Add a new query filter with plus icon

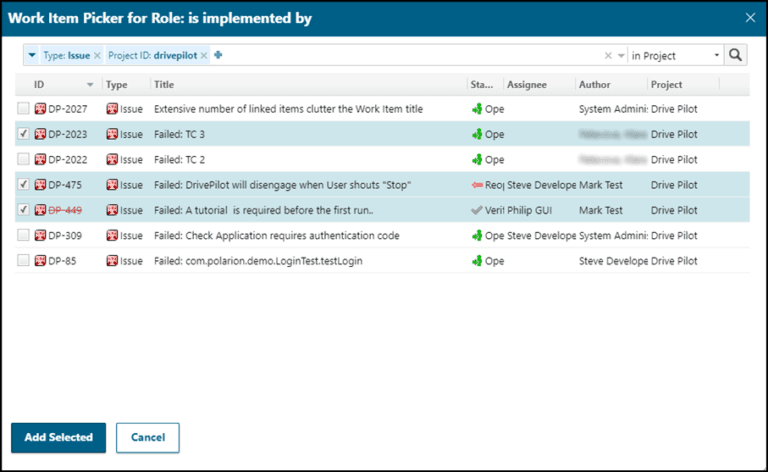[217, 55]
